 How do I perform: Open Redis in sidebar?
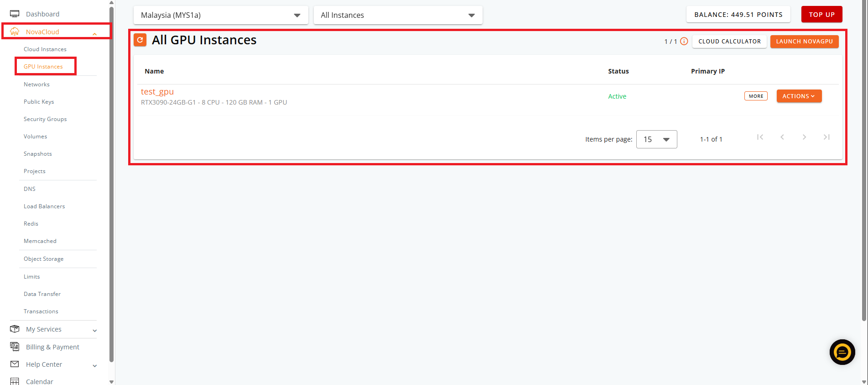click(31, 224)
